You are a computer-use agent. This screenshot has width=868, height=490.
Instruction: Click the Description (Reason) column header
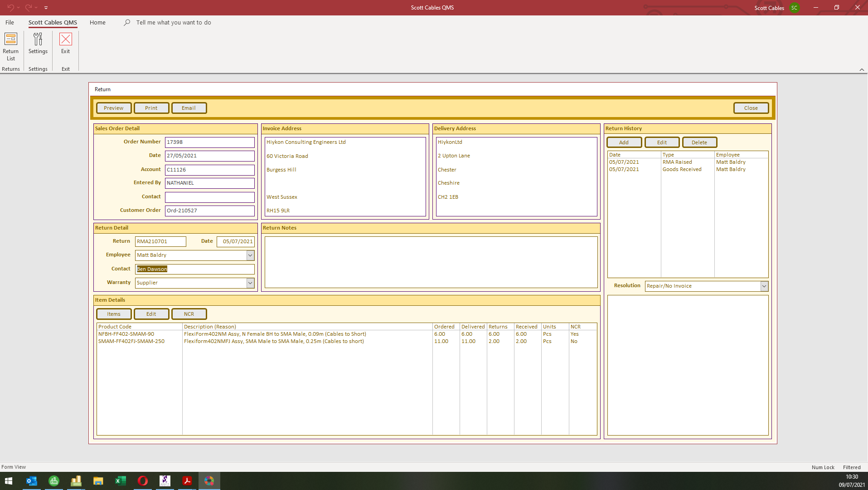[307, 327]
